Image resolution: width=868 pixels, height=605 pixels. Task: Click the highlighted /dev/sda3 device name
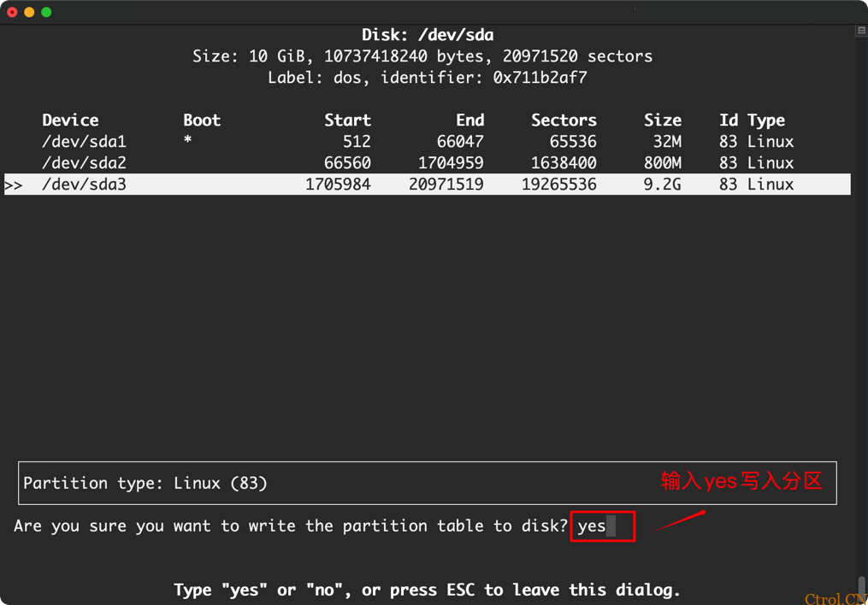click(x=84, y=185)
